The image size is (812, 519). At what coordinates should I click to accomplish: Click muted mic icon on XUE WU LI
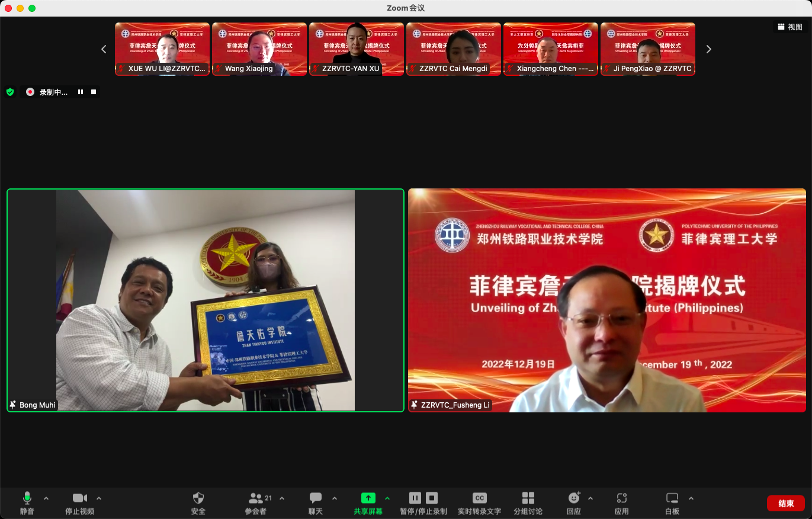point(121,69)
